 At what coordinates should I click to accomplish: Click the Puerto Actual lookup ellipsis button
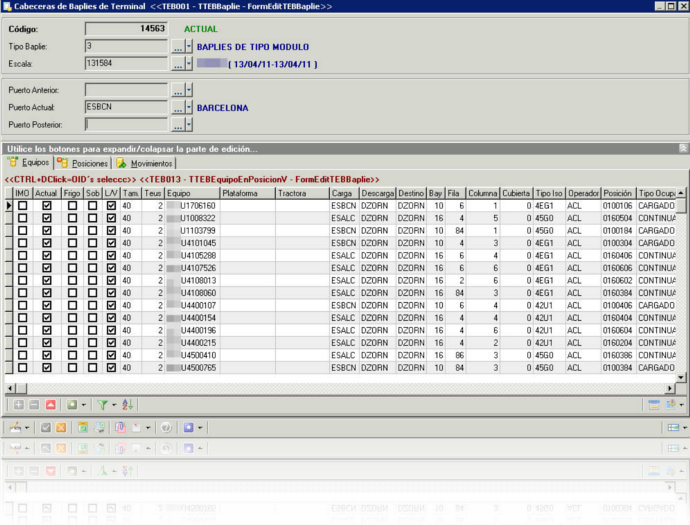(178, 108)
